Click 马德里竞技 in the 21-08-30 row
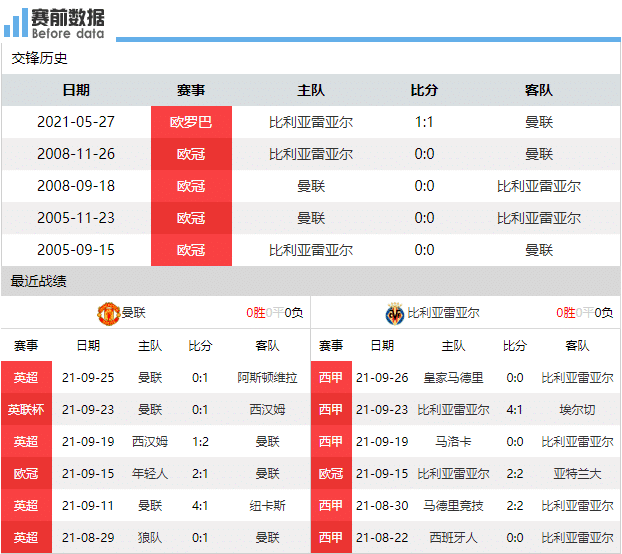Viewport: 622px width, 554px height. point(453,506)
